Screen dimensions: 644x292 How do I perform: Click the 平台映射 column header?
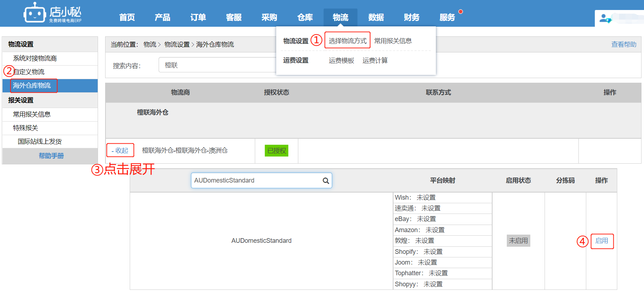click(x=443, y=181)
